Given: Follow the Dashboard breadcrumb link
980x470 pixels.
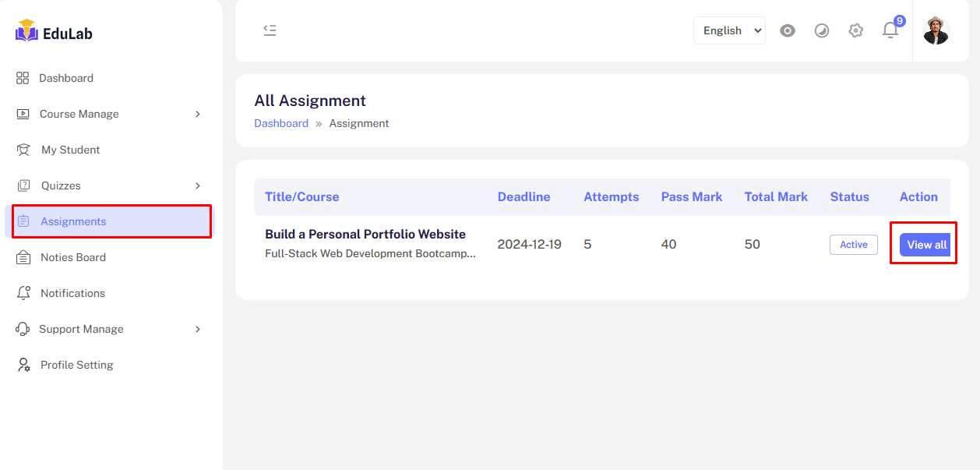Looking at the screenshot, I should click(x=281, y=123).
